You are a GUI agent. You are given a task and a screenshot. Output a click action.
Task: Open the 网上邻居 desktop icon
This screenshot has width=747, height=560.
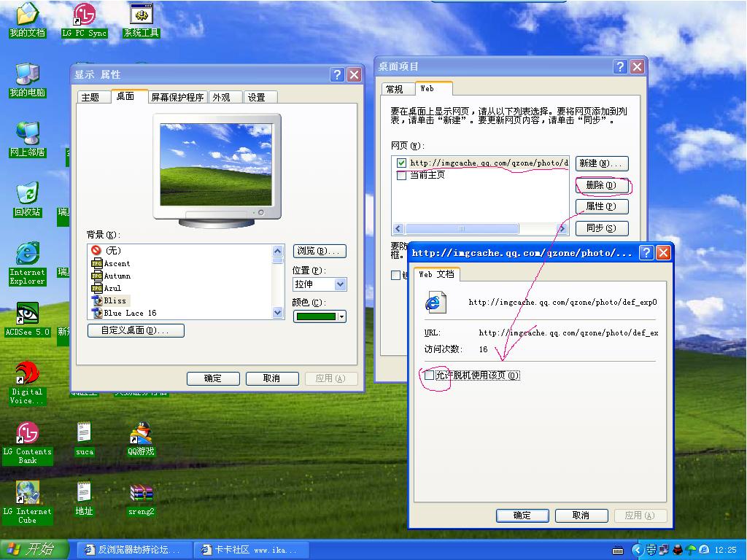[27, 139]
